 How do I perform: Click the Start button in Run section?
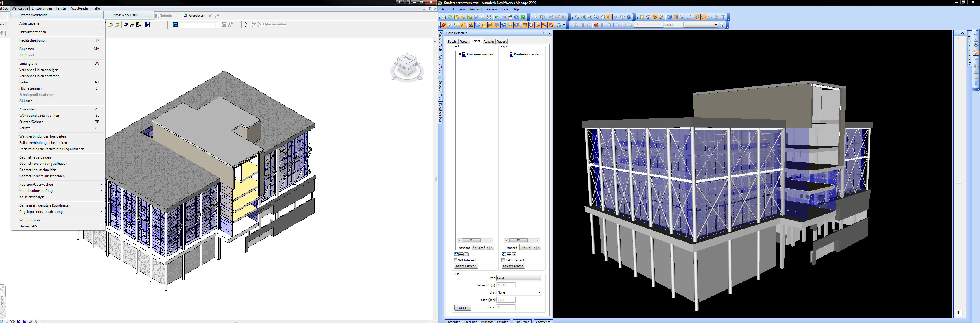[462, 308]
